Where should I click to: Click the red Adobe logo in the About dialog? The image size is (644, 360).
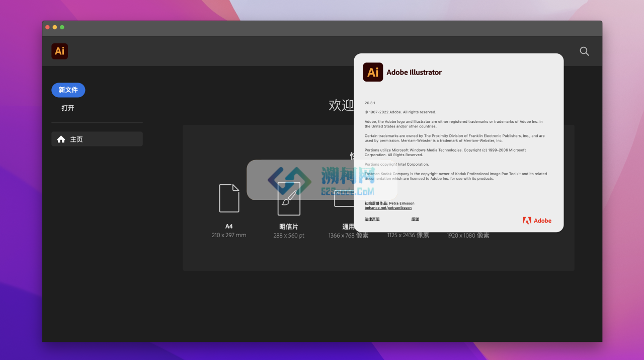click(x=537, y=221)
